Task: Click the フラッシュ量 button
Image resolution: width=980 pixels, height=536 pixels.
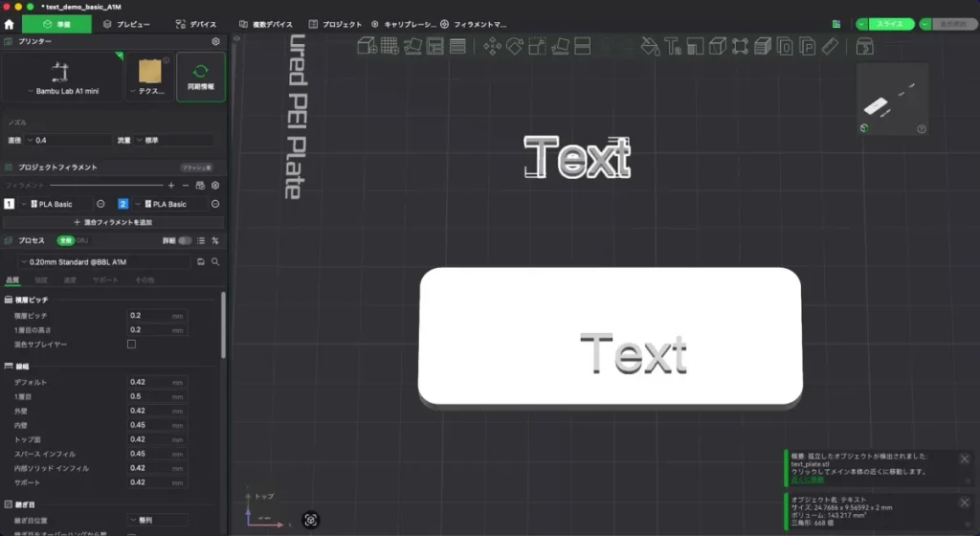Action: pos(197,167)
